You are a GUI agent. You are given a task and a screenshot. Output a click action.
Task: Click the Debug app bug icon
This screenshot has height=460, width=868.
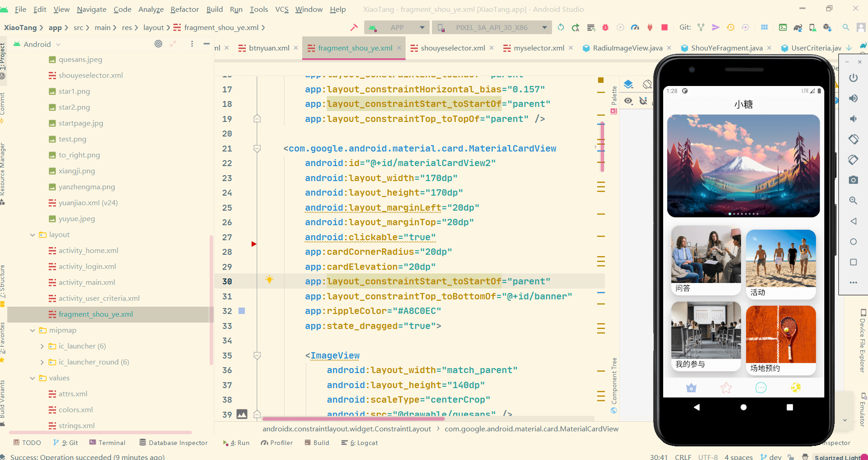(x=605, y=27)
